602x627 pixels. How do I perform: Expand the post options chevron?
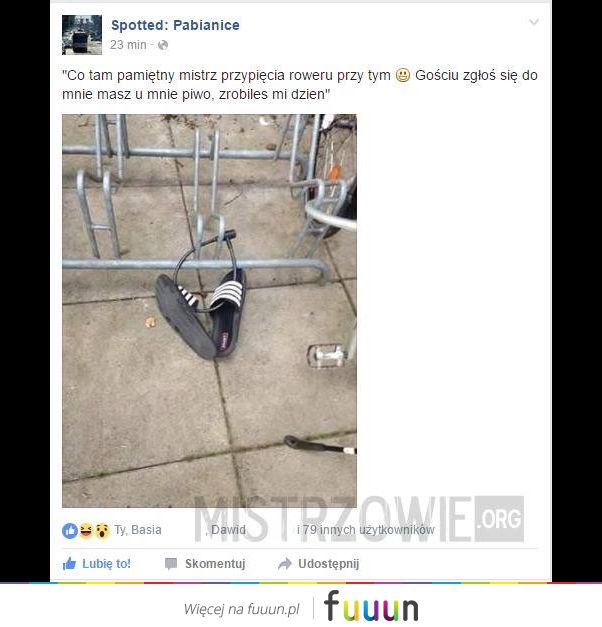tap(534, 22)
